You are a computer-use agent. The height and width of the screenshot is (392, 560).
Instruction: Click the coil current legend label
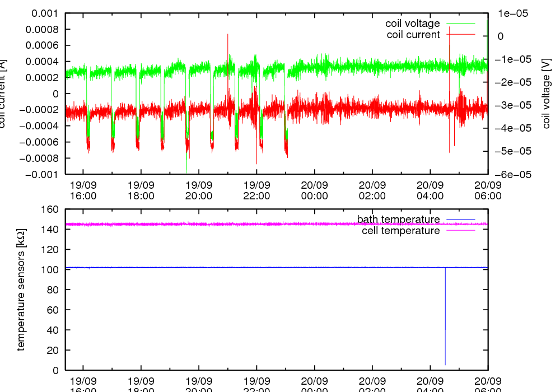[413, 35]
